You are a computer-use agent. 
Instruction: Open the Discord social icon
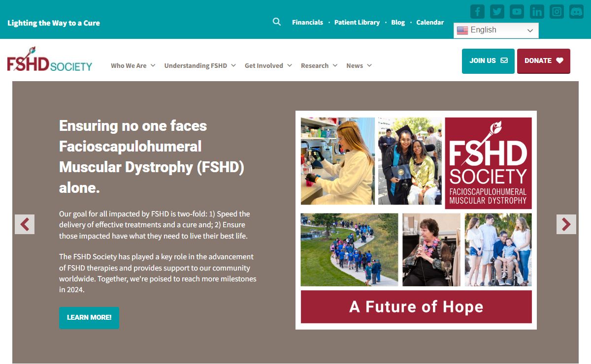click(x=576, y=11)
